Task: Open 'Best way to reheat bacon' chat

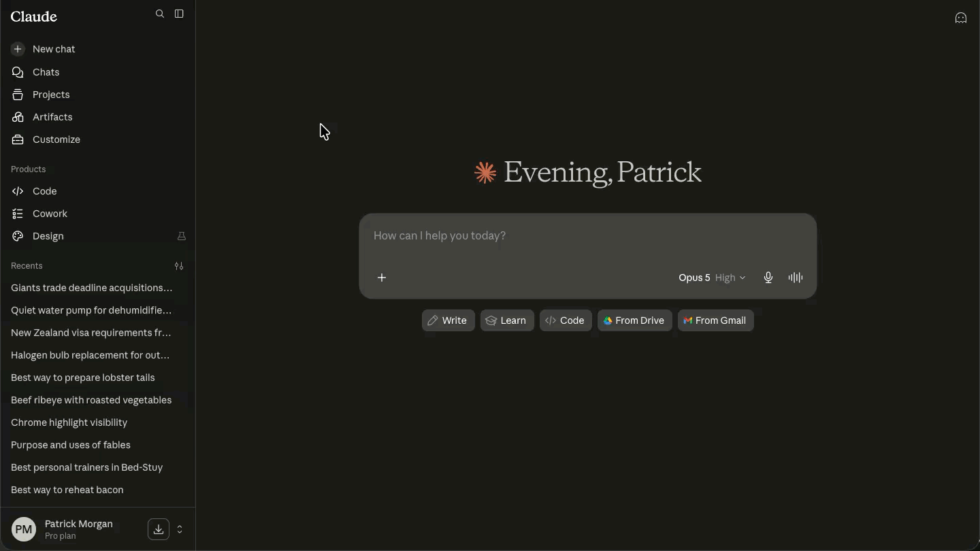Action: [x=98, y=490]
